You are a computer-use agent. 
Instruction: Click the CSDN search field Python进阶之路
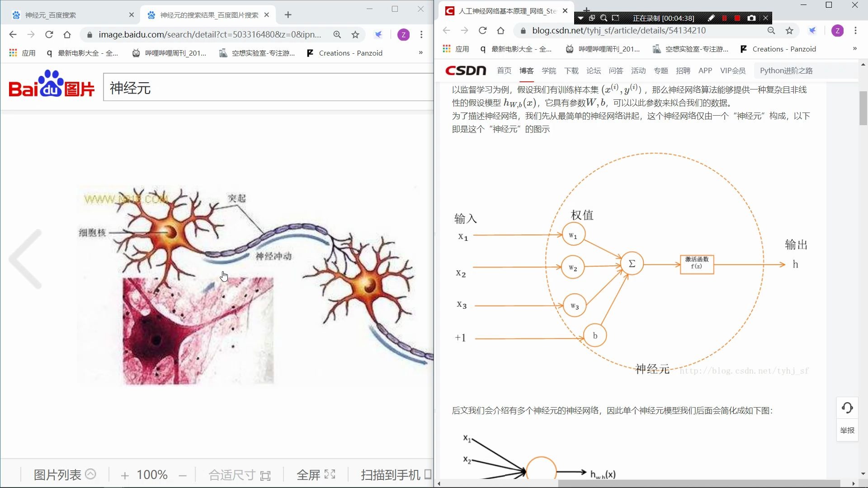pos(806,70)
